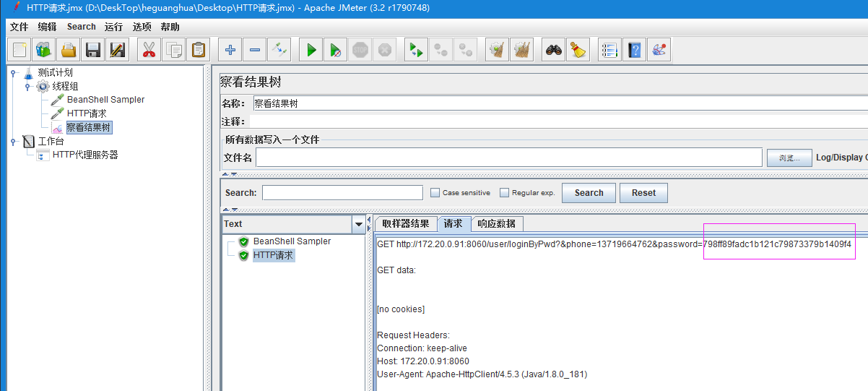Click the Paste clipboard icon

198,50
